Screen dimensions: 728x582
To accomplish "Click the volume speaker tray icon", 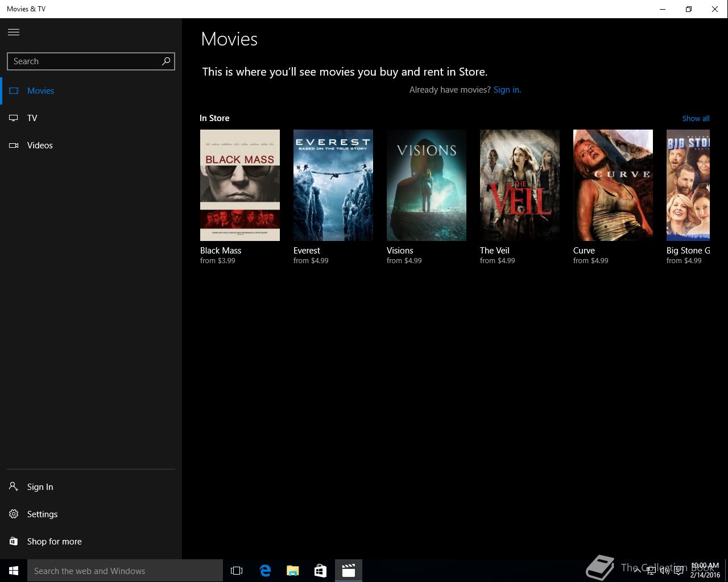I will pyautogui.click(x=665, y=571).
